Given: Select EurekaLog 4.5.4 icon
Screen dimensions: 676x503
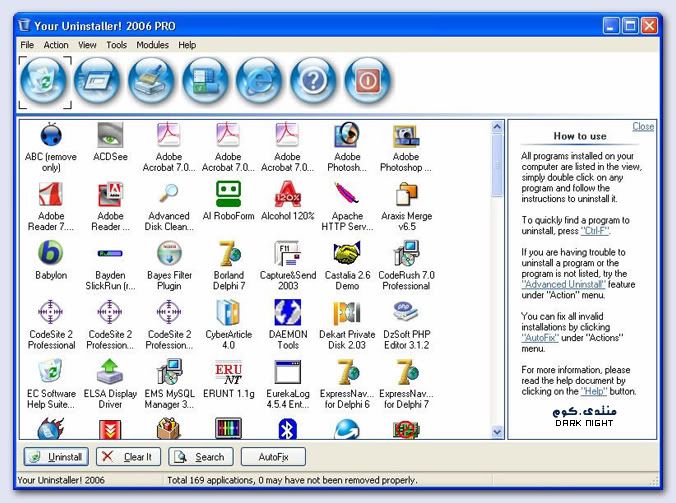Looking at the screenshot, I should coord(288,372).
